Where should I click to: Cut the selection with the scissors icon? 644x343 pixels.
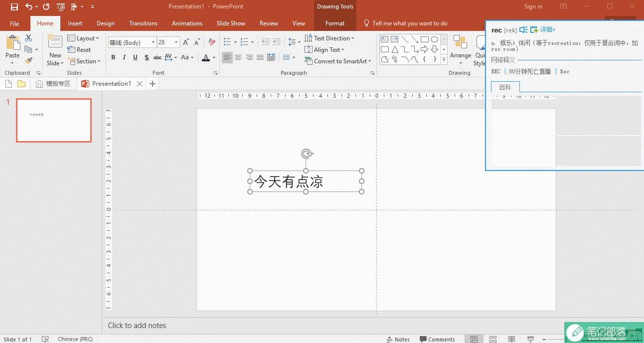coord(28,38)
